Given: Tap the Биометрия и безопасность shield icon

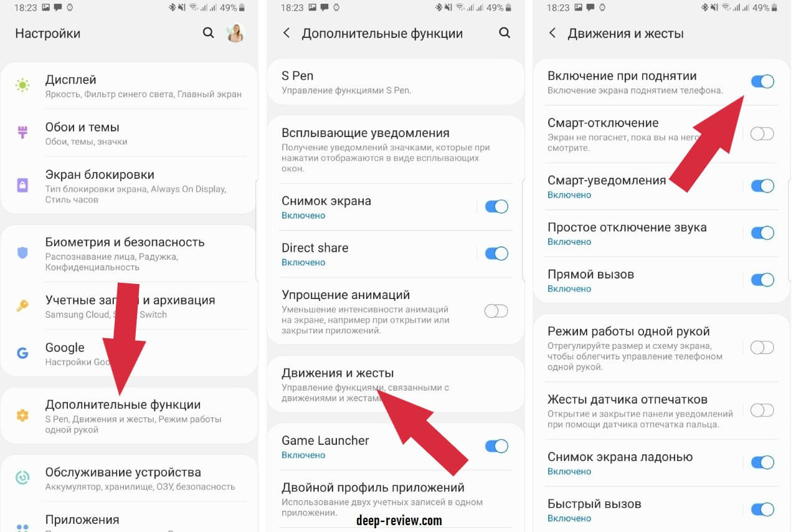Looking at the screenshot, I should [22, 253].
